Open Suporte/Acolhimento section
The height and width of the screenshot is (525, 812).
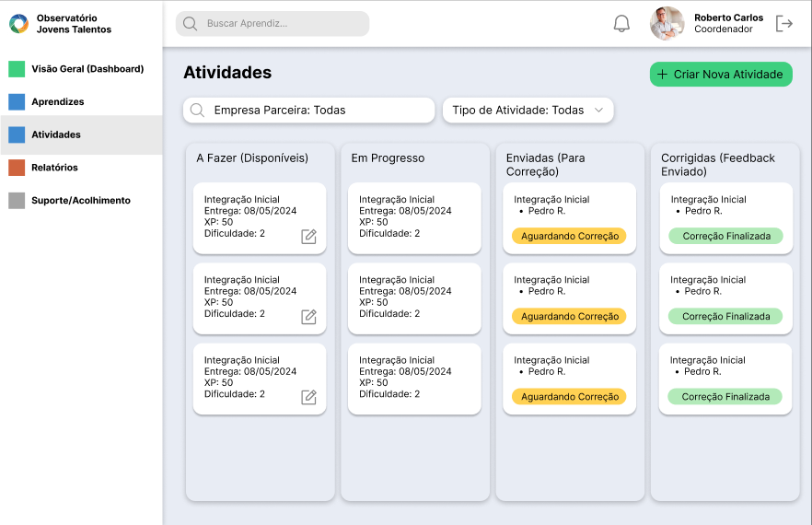click(81, 201)
